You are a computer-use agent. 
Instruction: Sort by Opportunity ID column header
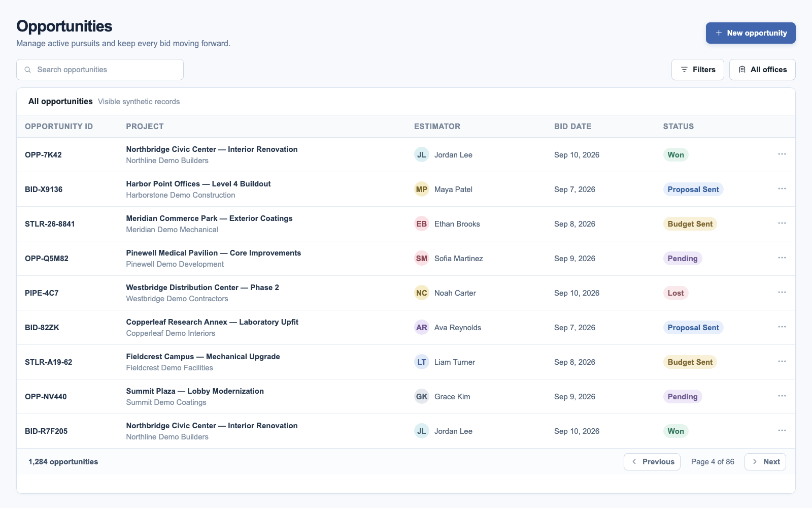[59, 126]
